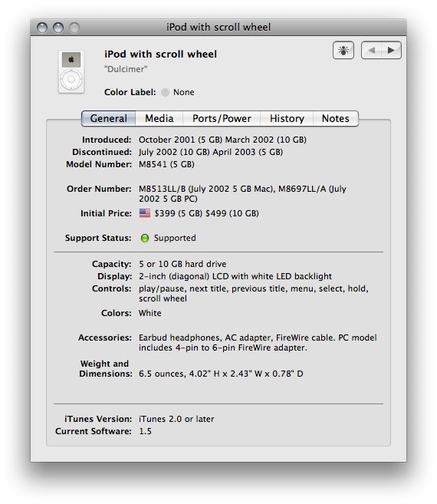This screenshot has height=504, width=437.
Task: Click the Colors value "White"
Action: click(x=150, y=313)
